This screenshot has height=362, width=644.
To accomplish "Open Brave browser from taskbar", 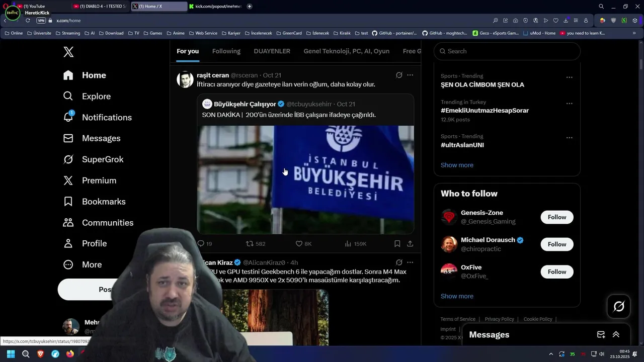I will click(40, 354).
